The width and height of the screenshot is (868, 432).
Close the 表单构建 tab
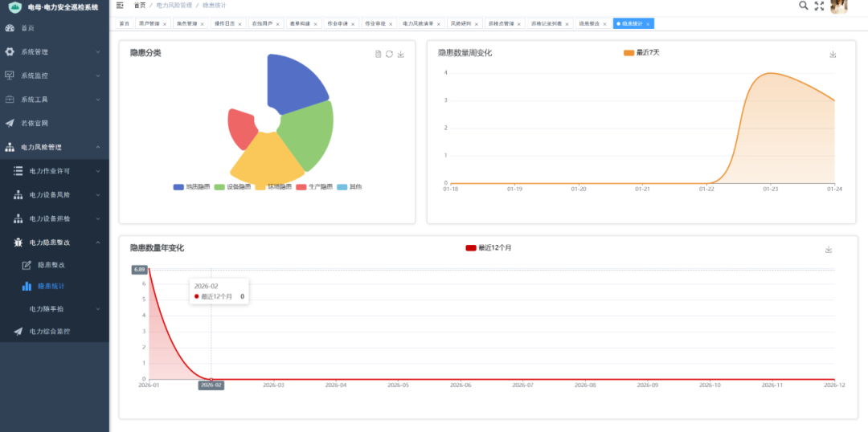tap(315, 24)
